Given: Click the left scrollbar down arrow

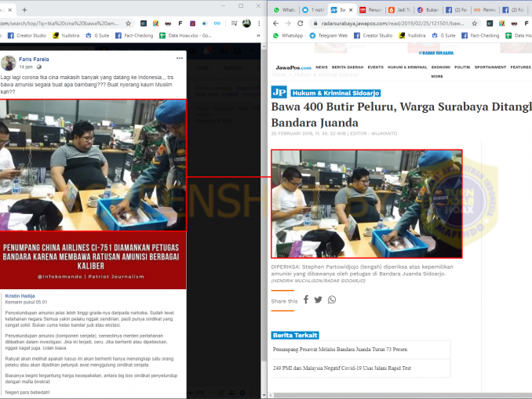Looking at the screenshot, I should tap(264, 395).
